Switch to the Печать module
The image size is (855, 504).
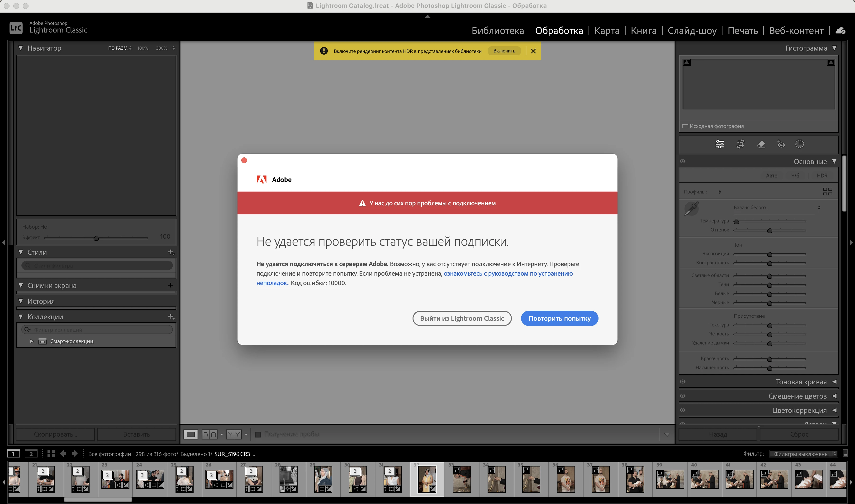pyautogui.click(x=743, y=31)
